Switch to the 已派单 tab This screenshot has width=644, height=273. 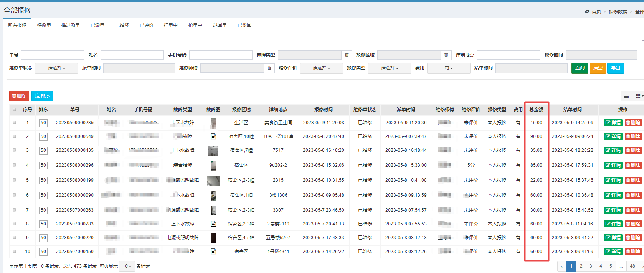[x=97, y=25]
